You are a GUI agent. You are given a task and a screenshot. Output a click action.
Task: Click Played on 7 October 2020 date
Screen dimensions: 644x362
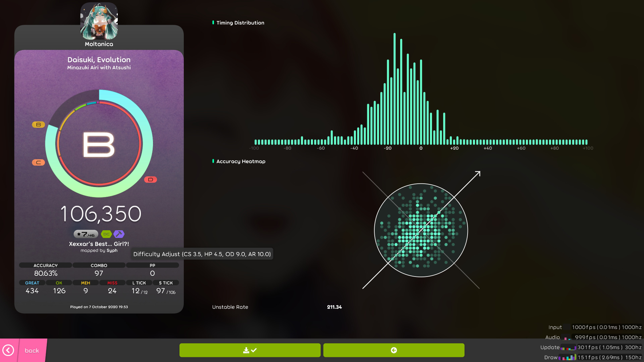99,307
